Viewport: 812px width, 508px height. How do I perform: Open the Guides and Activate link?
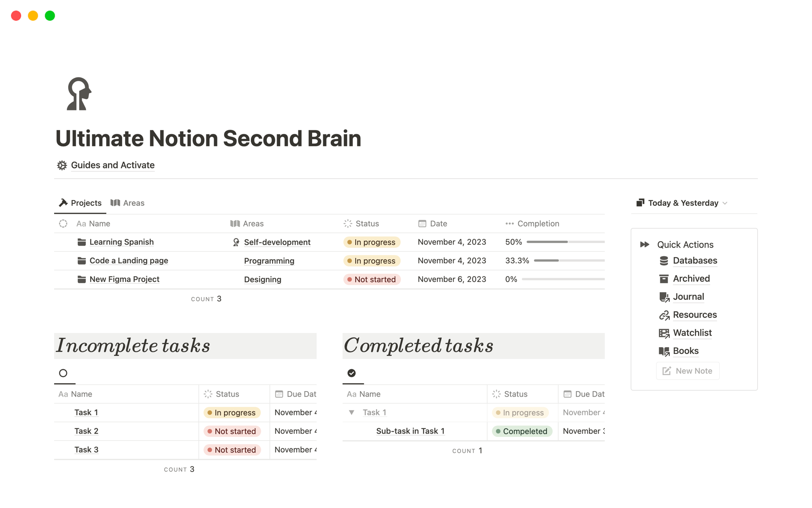click(x=112, y=166)
